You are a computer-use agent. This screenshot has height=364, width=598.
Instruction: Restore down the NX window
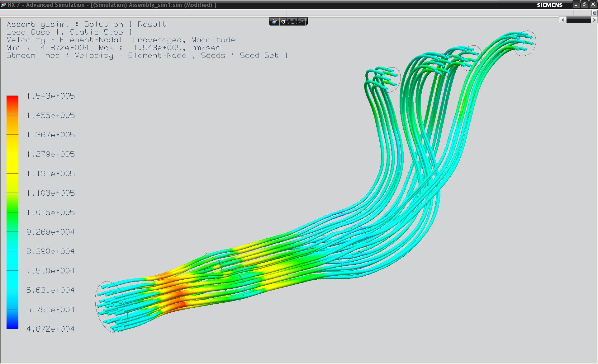click(x=585, y=4)
